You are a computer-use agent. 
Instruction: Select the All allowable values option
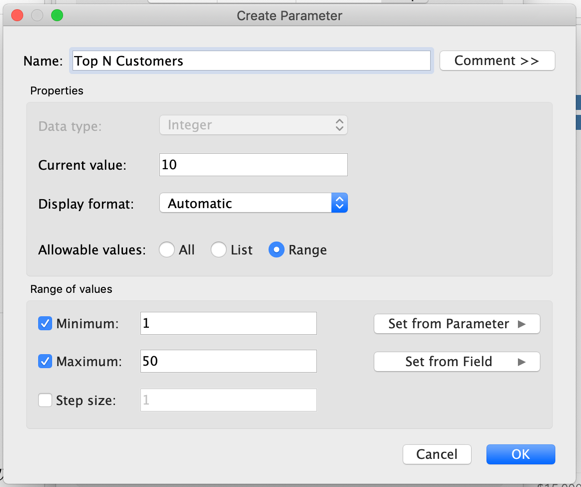[x=166, y=249]
